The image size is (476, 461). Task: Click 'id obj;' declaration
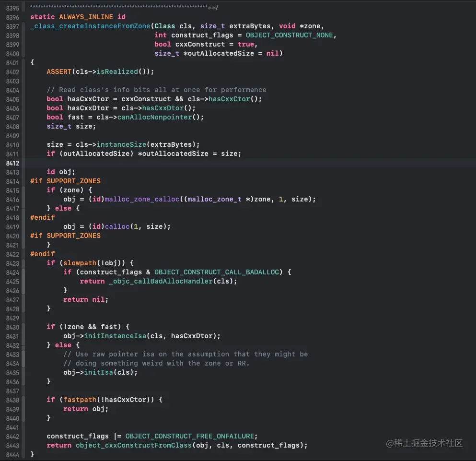click(61, 172)
